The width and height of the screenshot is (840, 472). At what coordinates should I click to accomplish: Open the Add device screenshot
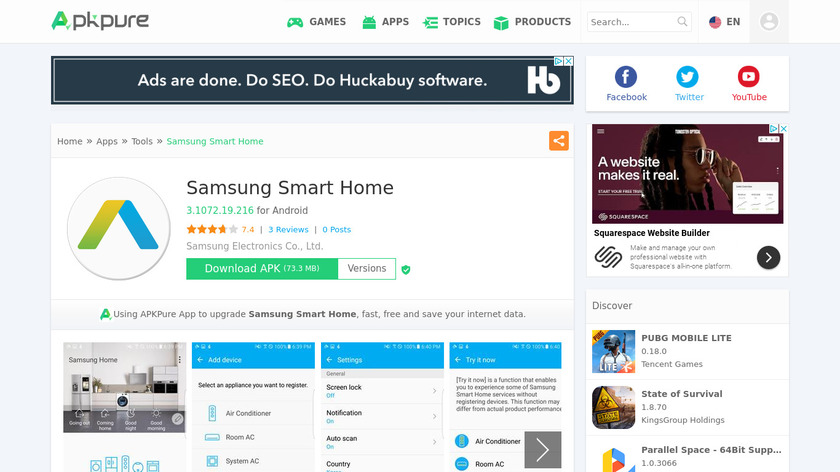(253, 407)
